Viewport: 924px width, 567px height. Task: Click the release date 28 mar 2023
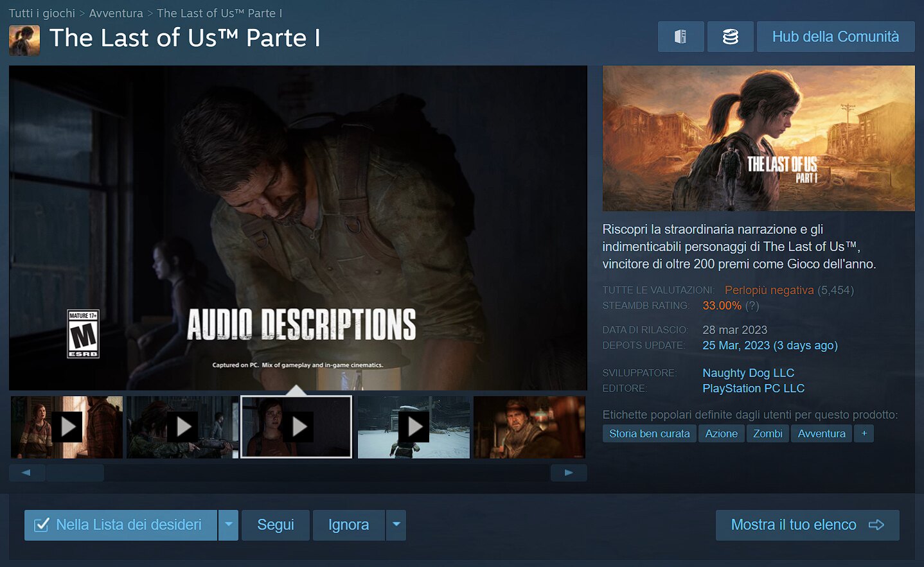(735, 330)
